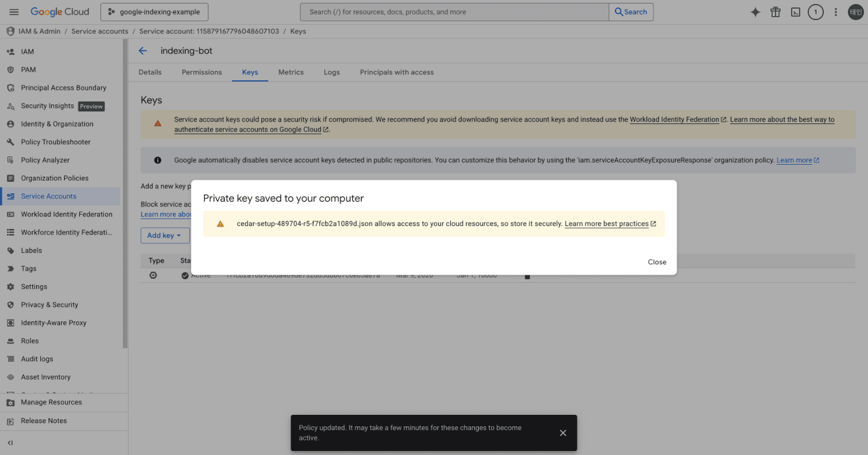This screenshot has width=868, height=455.
Task: Click the Audit logs list icon
Action: (x=10, y=359)
